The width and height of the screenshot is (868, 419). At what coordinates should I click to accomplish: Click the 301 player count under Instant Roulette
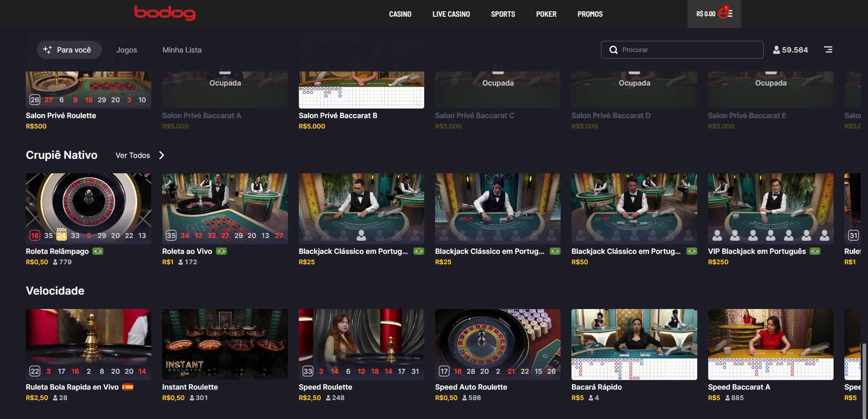point(201,398)
